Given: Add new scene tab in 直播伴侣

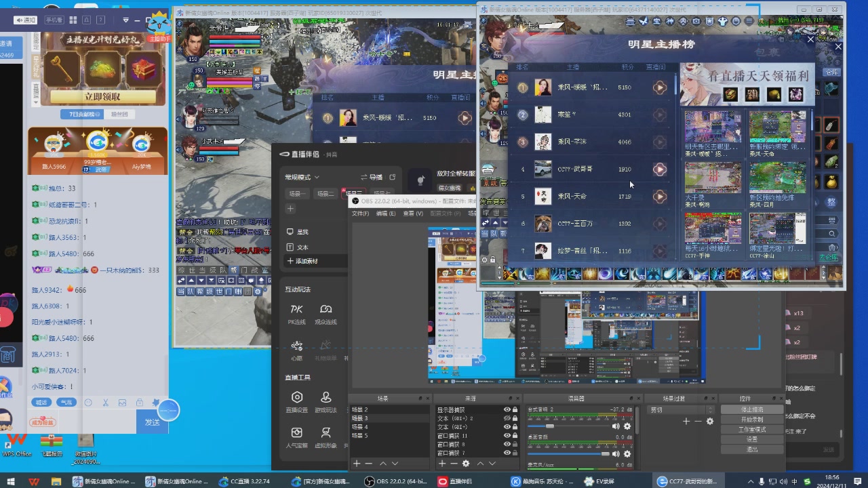Looking at the screenshot, I should (290, 209).
